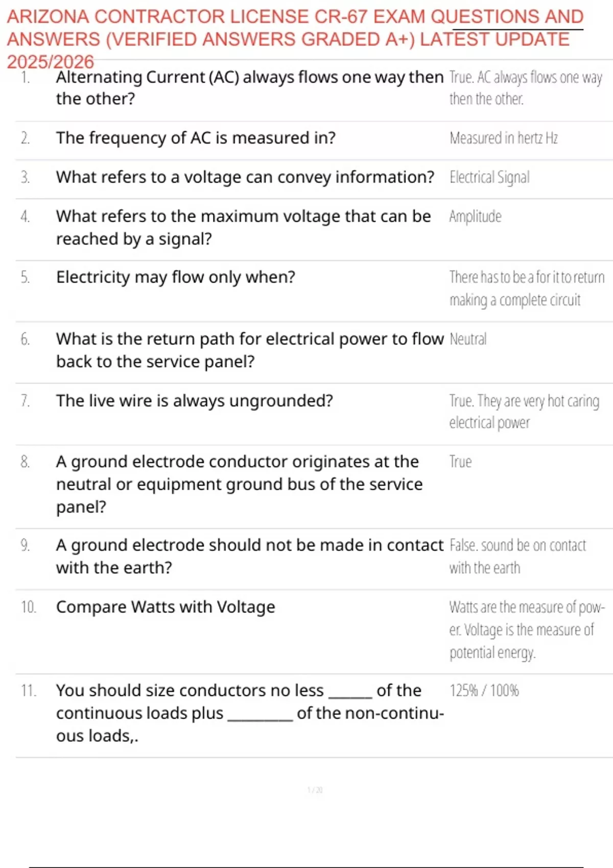The image size is (613, 868).
Task: Click question 4 about maximum voltage
Action: [243, 227]
